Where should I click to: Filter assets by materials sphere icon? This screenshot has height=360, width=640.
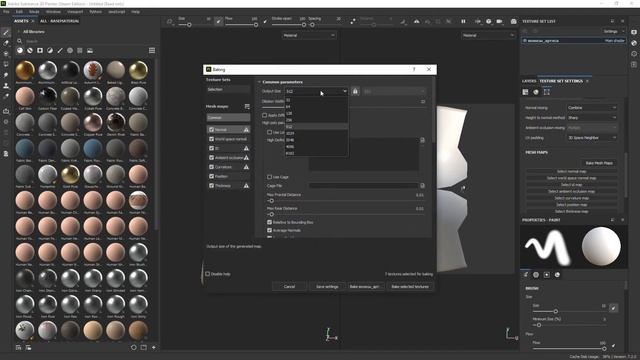tap(20, 51)
